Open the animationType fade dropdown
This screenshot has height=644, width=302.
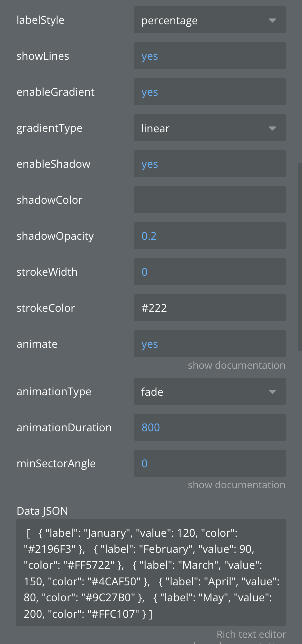tap(209, 392)
